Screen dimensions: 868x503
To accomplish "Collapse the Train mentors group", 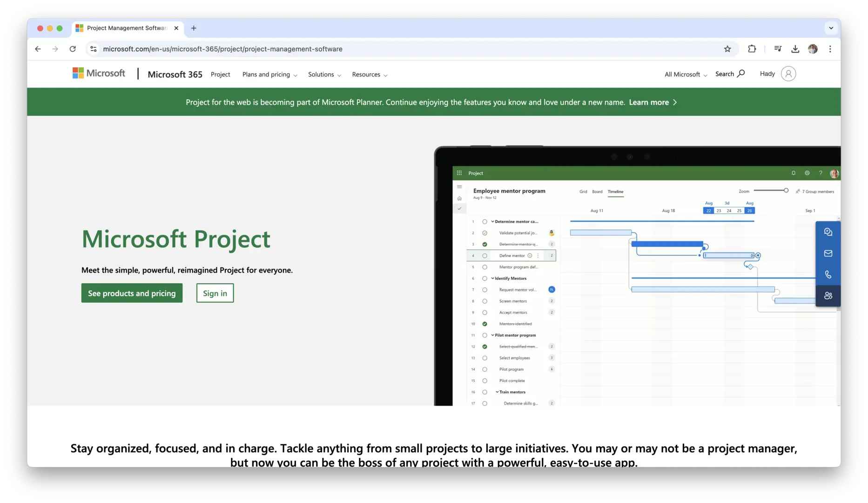I will (x=497, y=392).
